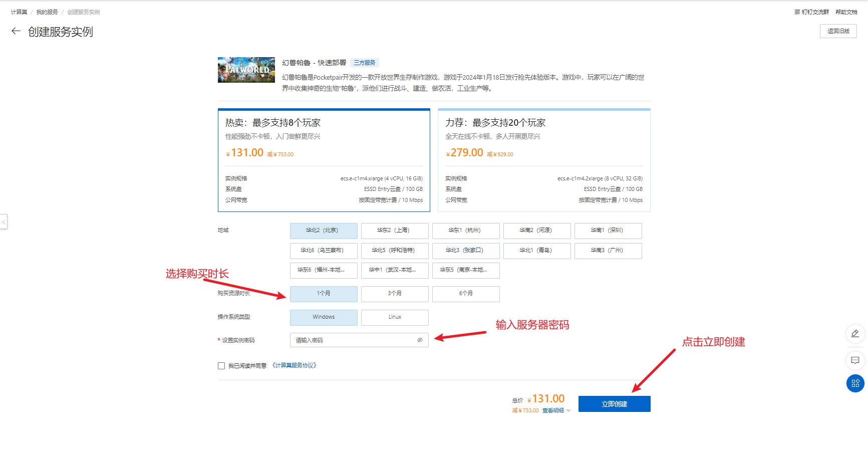Image resolution: width=868 pixels, height=450 pixels.
Task: Select region 华南3（广州）
Action: click(x=608, y=251)
